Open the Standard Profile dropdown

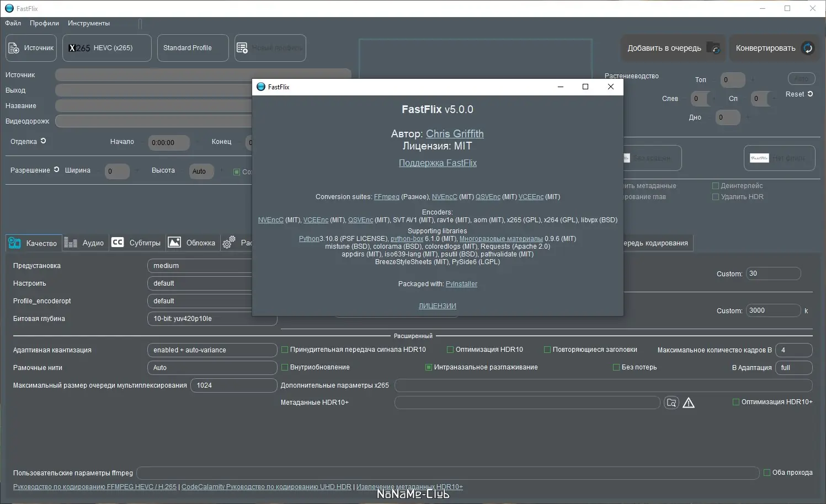(x=193, y=48)
